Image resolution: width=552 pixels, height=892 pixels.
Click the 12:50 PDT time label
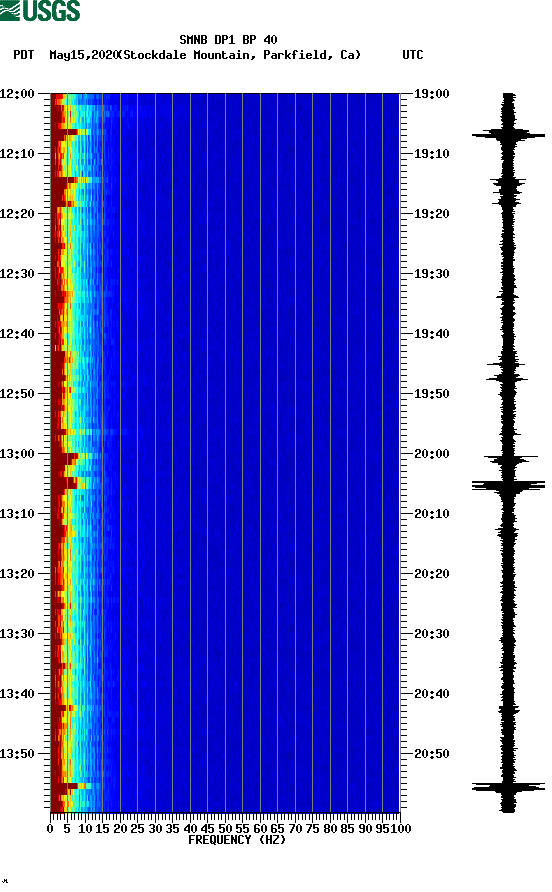(18, 394)
